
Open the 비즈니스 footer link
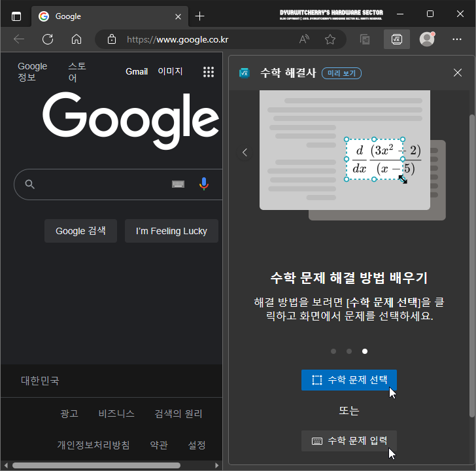click(116, 413)
